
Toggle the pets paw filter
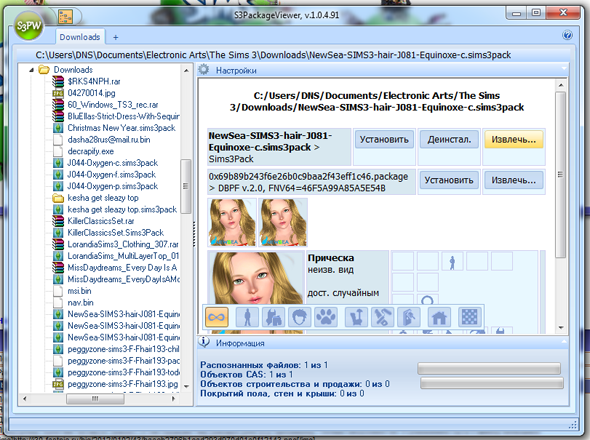pyautogui.click(x=326, y=317)
